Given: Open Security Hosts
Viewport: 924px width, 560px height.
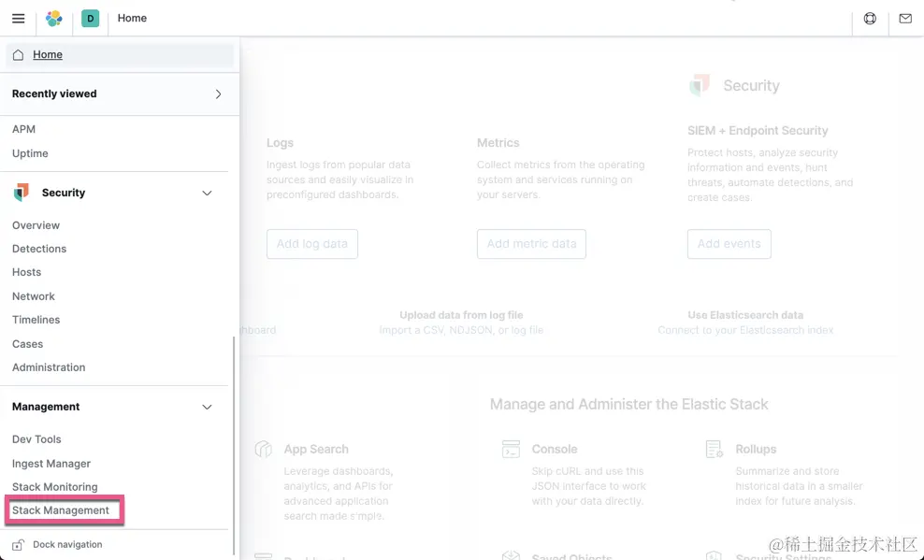Looking at the screenshot, I should (x=26, y=272).
